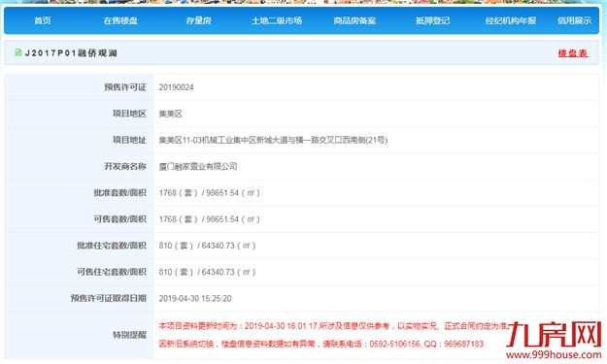Screen dimensions: 607x364
Task: Select presale permit number 20190024
Action: [176, 87]
